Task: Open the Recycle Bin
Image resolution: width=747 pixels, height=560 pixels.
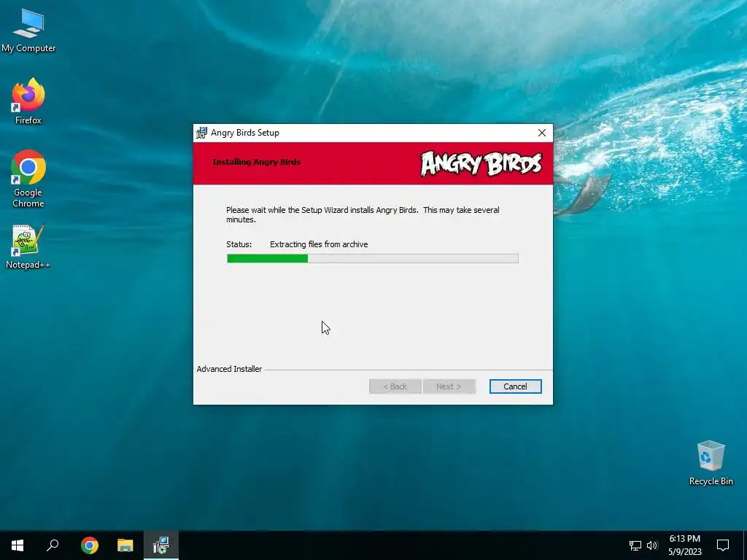Action: 711,463
